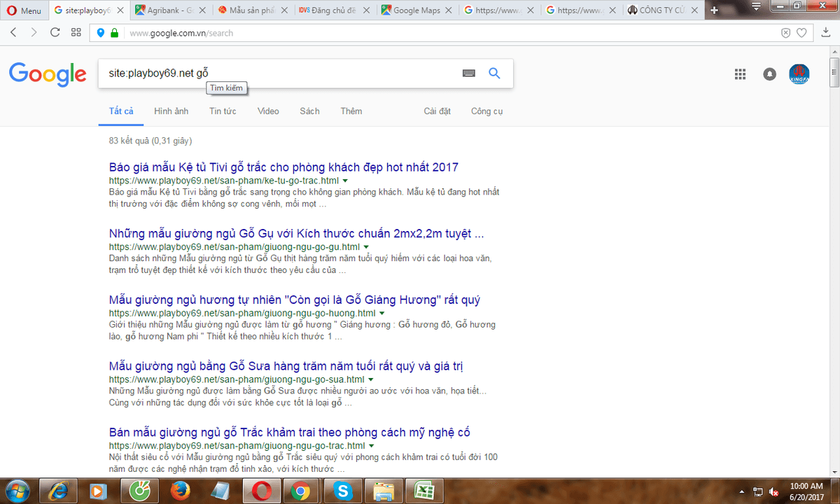Close the site:playboy69 tab
The height and width of the screenshot is (504, 840).
(122, 10)
